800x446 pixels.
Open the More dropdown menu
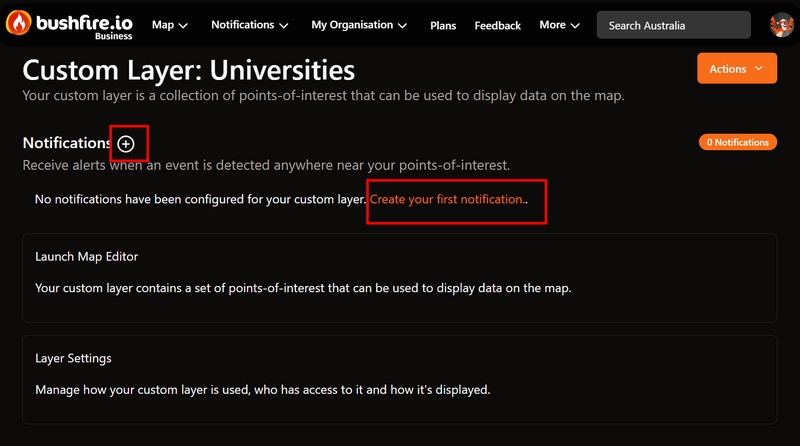pos(559,25)
